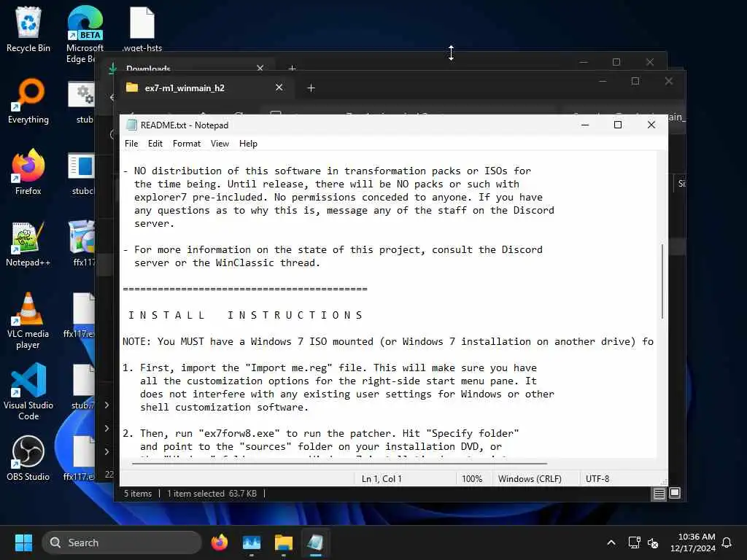Expand second navigation pane chevron in Explorer

[x=107, y=428]
